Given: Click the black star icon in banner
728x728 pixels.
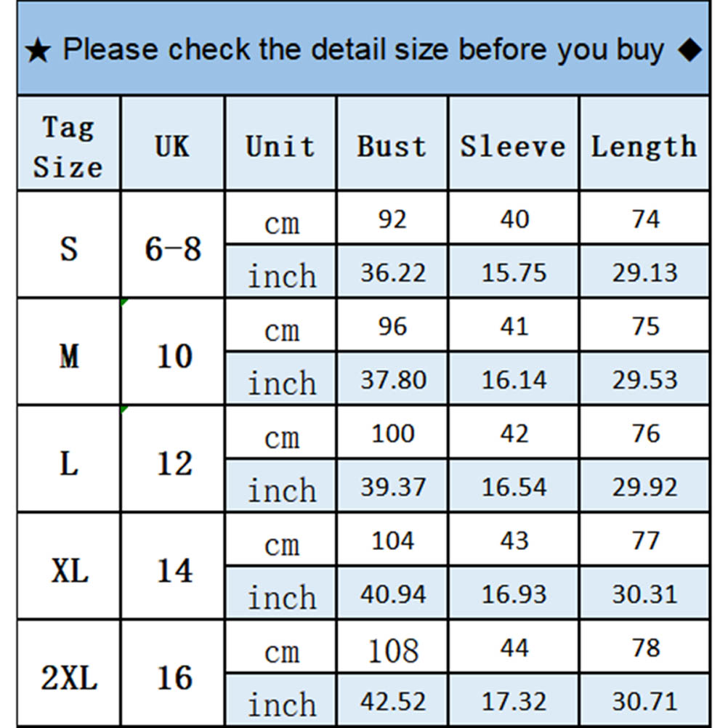Looking at the screenshot, I should (38, 52).
